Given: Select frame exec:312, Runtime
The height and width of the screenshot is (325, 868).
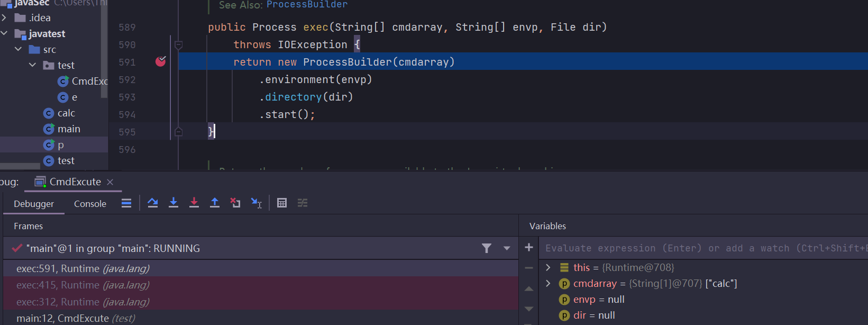Looking at the screenshot, I should pyautogui.click(x=260, y=302).
